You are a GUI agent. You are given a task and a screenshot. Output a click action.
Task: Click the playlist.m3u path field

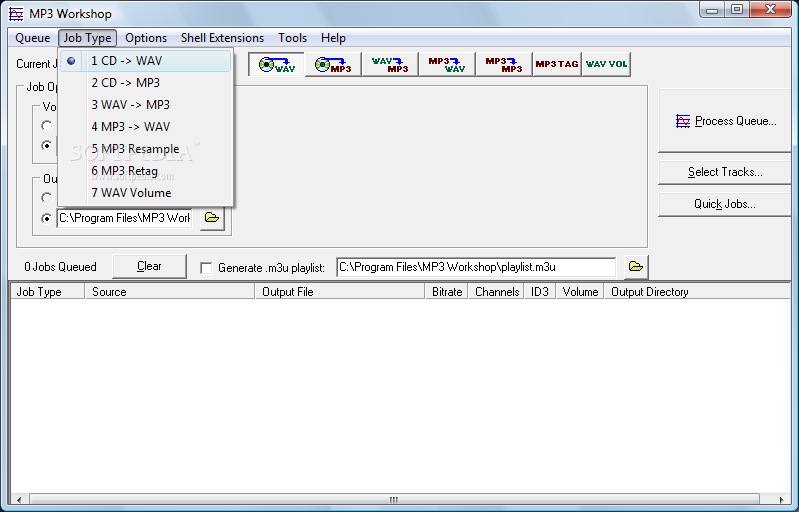pyautogui.click(x=476, y=267)
